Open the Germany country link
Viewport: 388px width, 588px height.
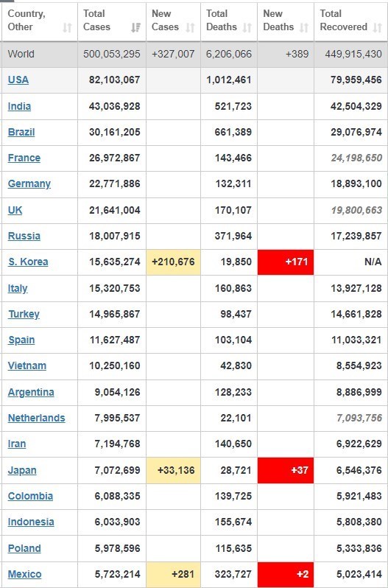[x=29, y=183]
